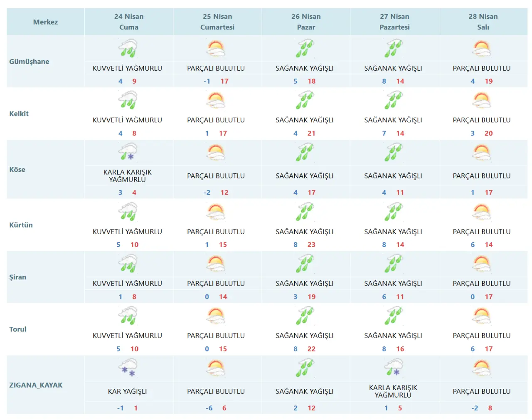Select the 28 Nisan Salı column header
Viewport: 532px width, 420px height.
[483, 22]
